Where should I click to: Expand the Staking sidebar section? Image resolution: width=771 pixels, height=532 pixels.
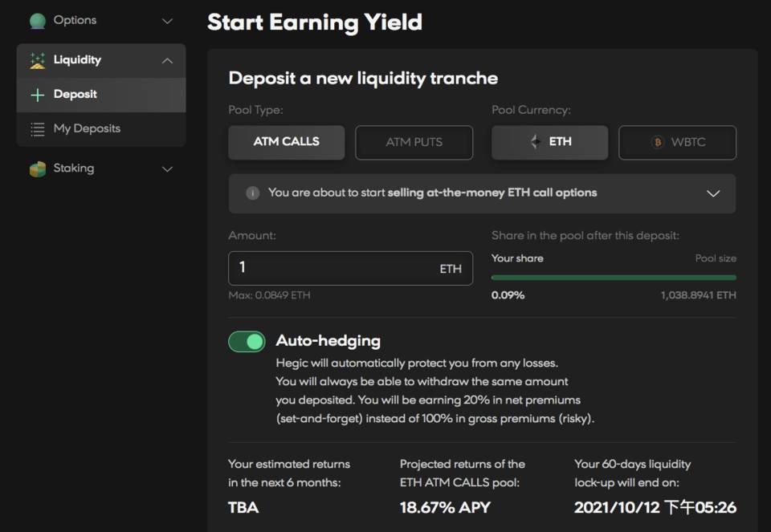(167, 169)
